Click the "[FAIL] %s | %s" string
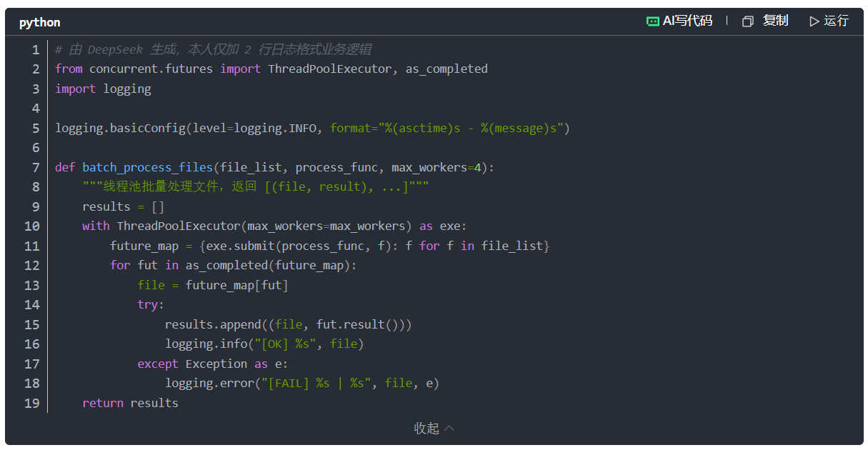This screenshot has width=868, height=450. pos(316,384)
